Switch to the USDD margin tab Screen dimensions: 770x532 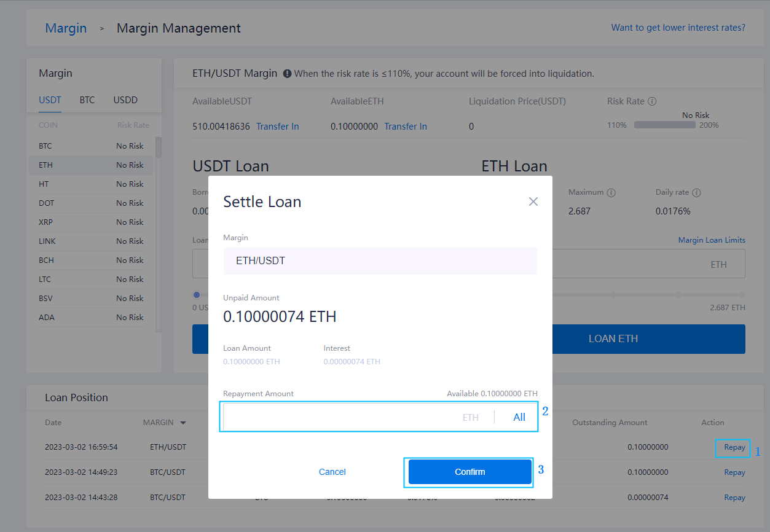click(125, 100)
